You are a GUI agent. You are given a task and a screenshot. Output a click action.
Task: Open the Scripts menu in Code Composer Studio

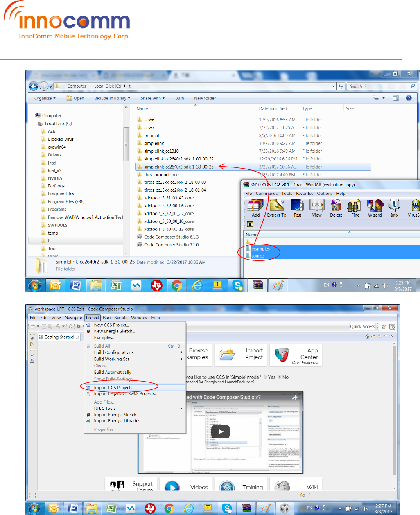click(121, 318)
